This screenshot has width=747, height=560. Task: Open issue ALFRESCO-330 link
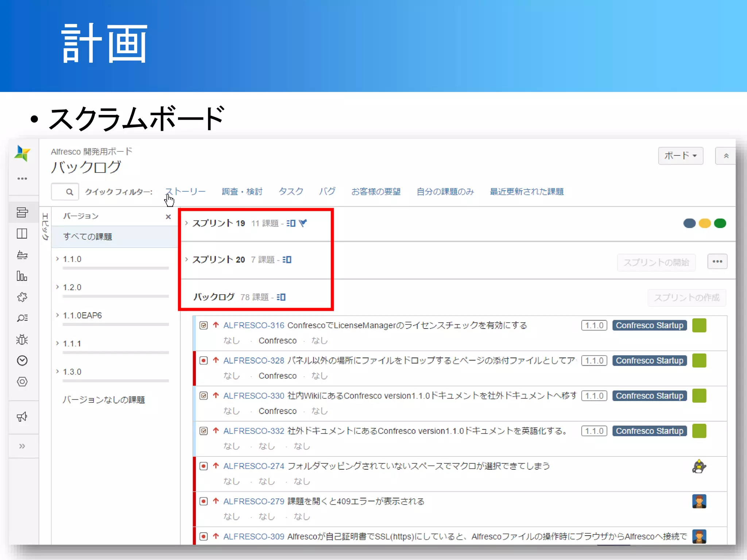(x=253, y=396)
